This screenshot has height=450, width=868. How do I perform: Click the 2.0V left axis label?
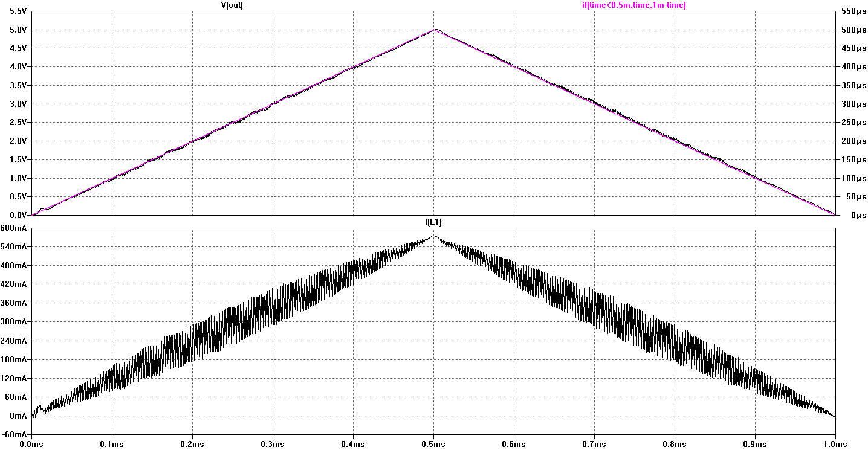[19, 141]
